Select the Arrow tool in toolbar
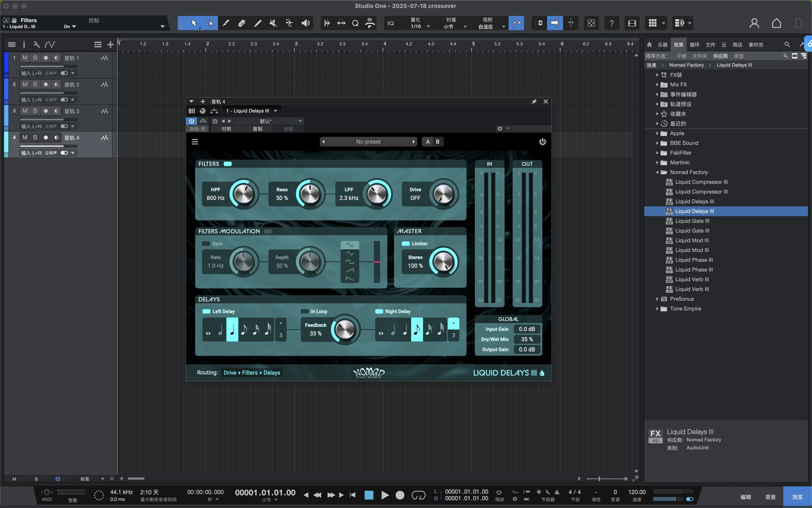 (194, 23)
